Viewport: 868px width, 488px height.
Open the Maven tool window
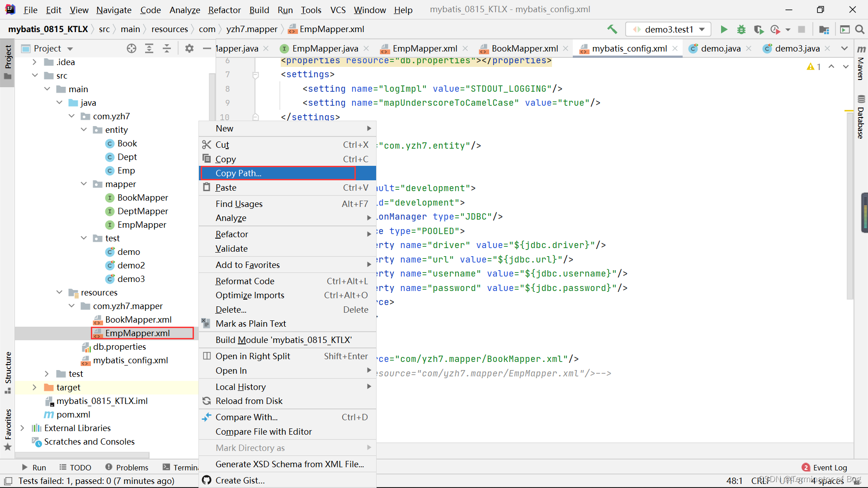[x=861, y=63]
